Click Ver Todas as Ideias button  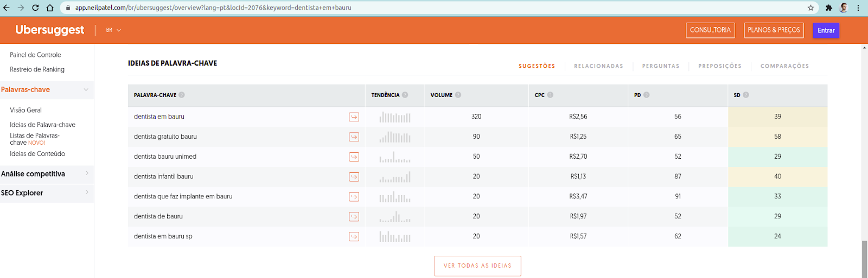click(x=477, y=266)
